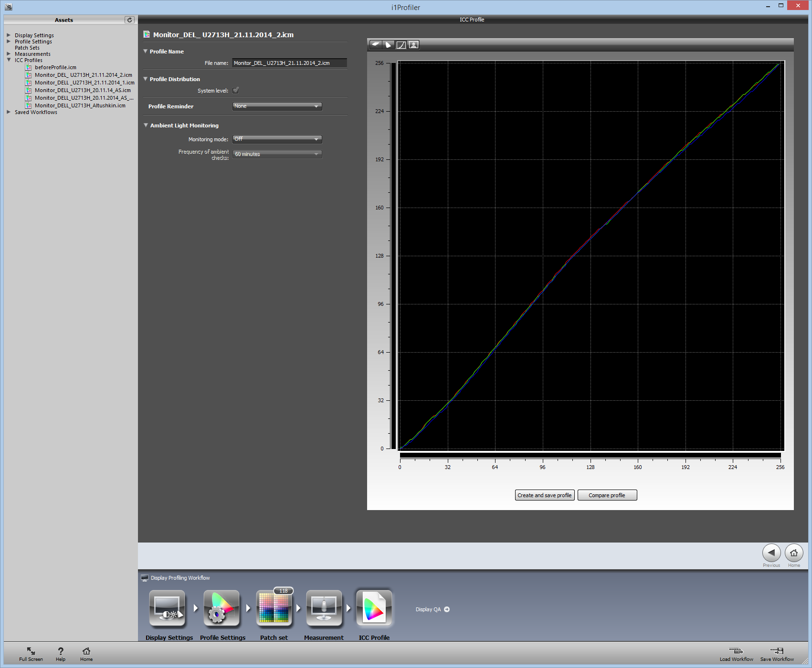This screenshot has width=812, height=668.
Task: Toggle Full Screen mode
Action: (x=31, y=654)
